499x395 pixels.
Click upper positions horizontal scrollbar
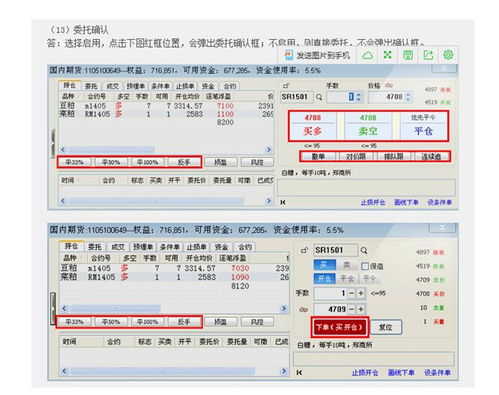click(x=165, y=149)
